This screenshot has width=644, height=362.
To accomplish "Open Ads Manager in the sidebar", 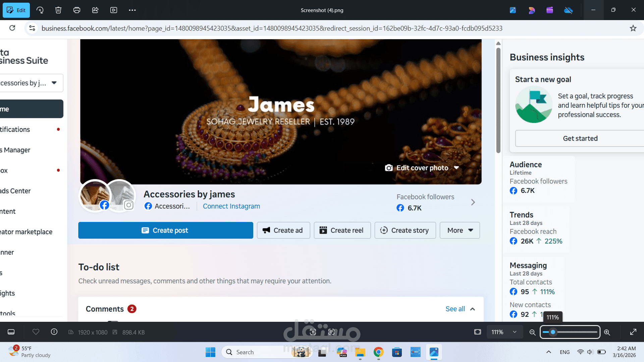I will (32, 150).
